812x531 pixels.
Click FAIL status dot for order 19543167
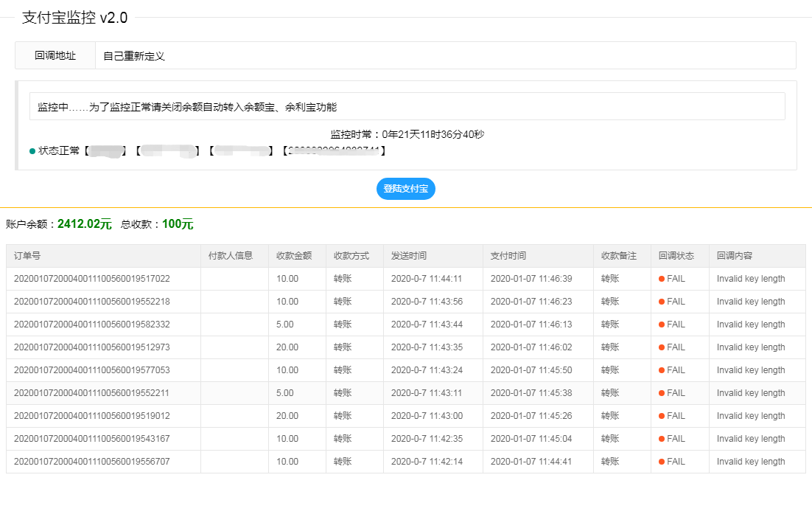661,439
